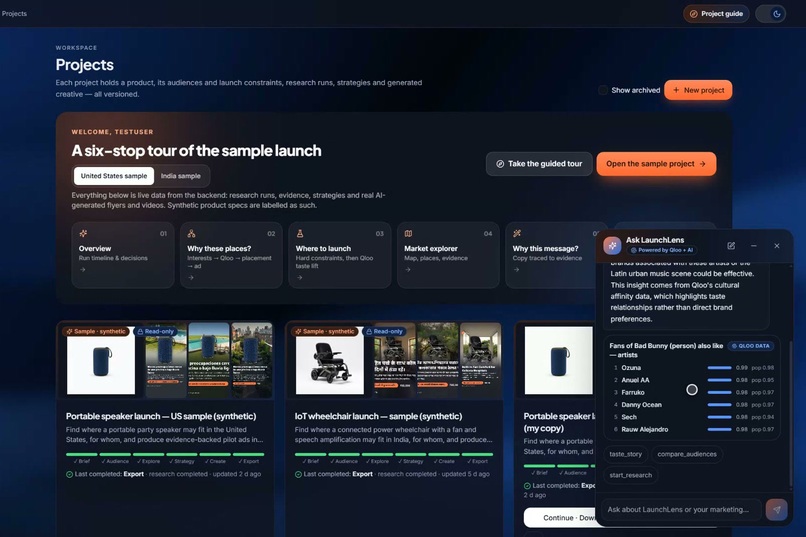This screenshot has height=537, width=806.
Task: Open the sample project button
Action: click(x=656, y=164)
